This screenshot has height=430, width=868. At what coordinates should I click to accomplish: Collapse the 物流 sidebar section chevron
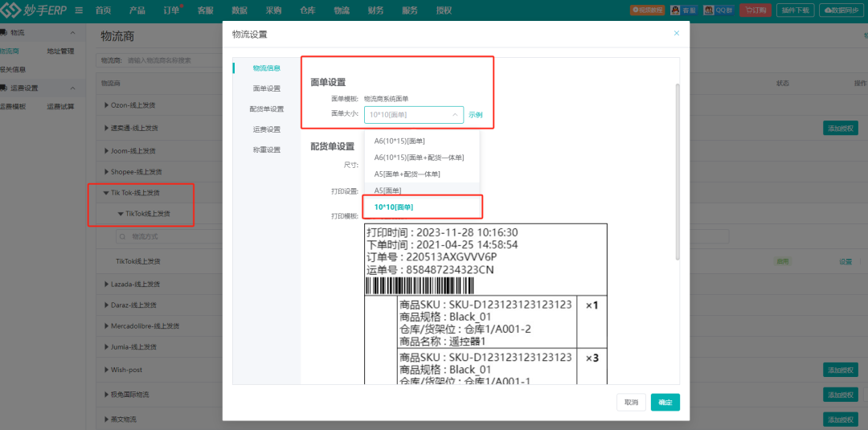pos(72,33)
